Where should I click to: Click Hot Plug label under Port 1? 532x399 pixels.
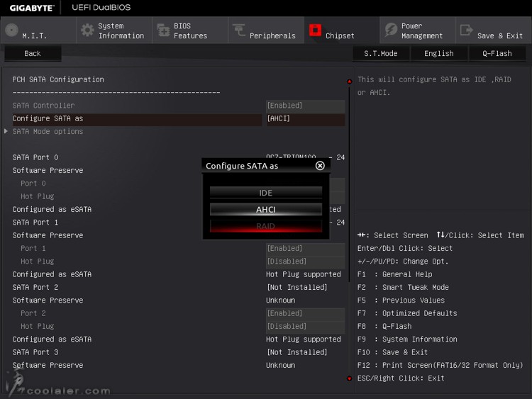click(x=38, y=262)
